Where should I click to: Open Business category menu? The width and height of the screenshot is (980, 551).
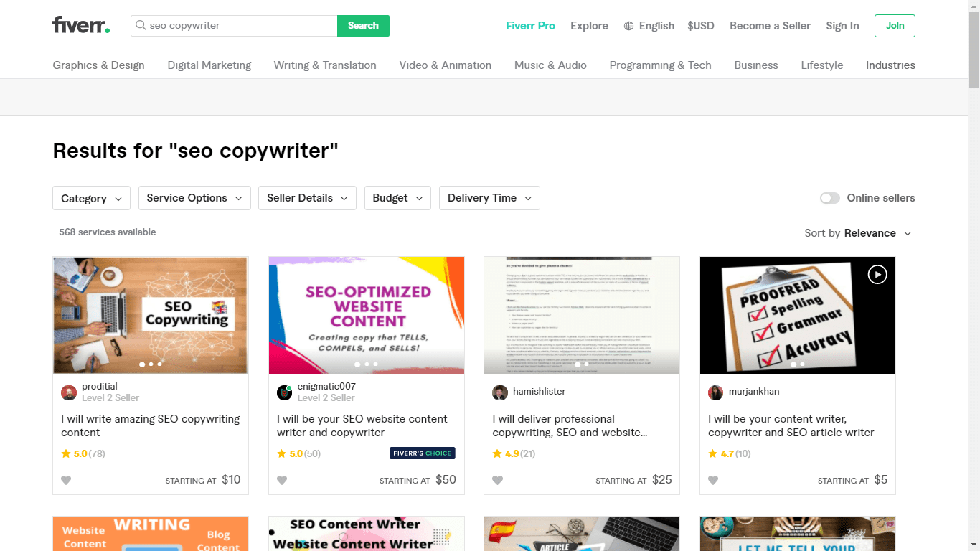click(756, 65)
